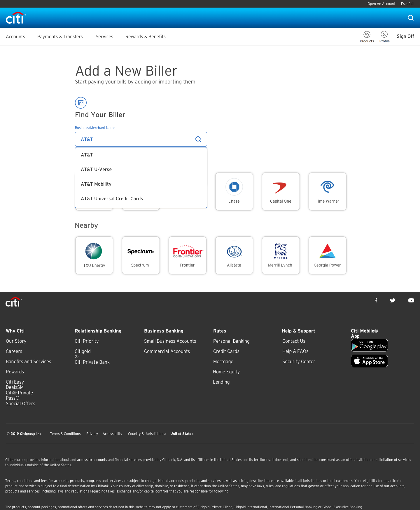Choose the AT&T Mobility suggestion
The width and height of the screenshot is (420, 510).
(141, 184)
